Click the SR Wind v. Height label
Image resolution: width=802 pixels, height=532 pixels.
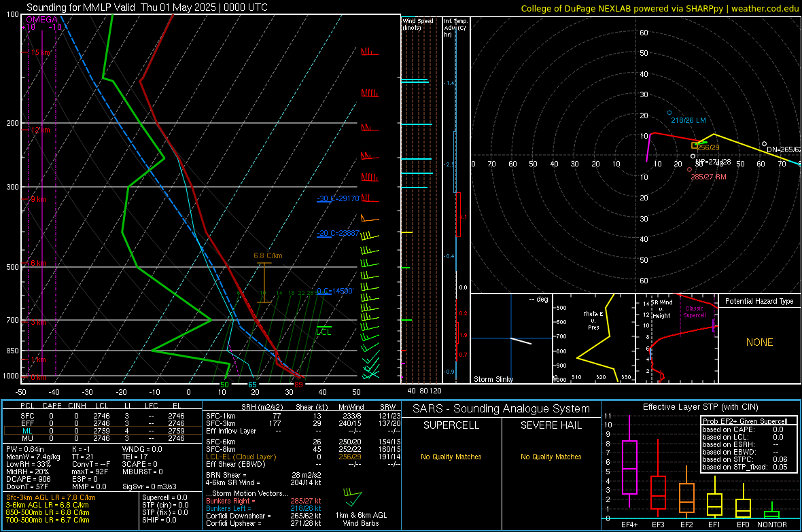(661, 309)
